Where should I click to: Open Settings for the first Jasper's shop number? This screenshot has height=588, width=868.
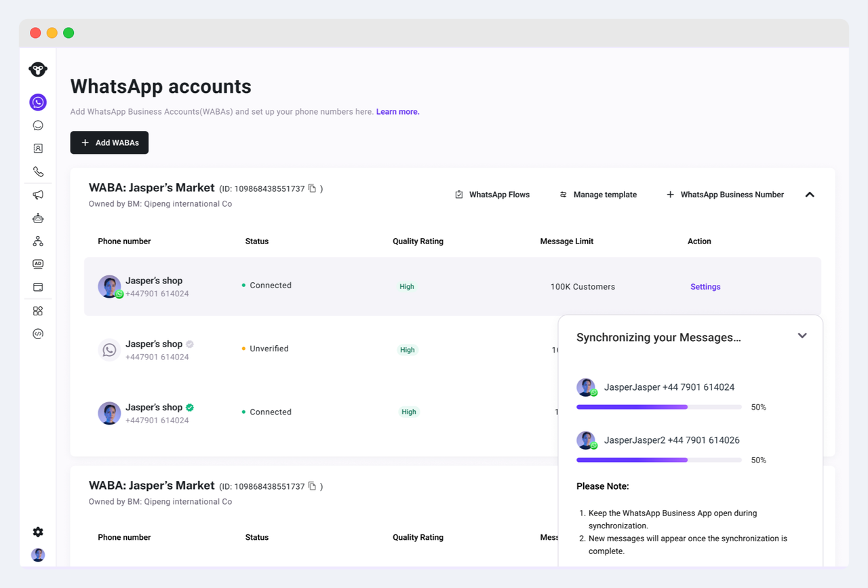tap(705, 287)
